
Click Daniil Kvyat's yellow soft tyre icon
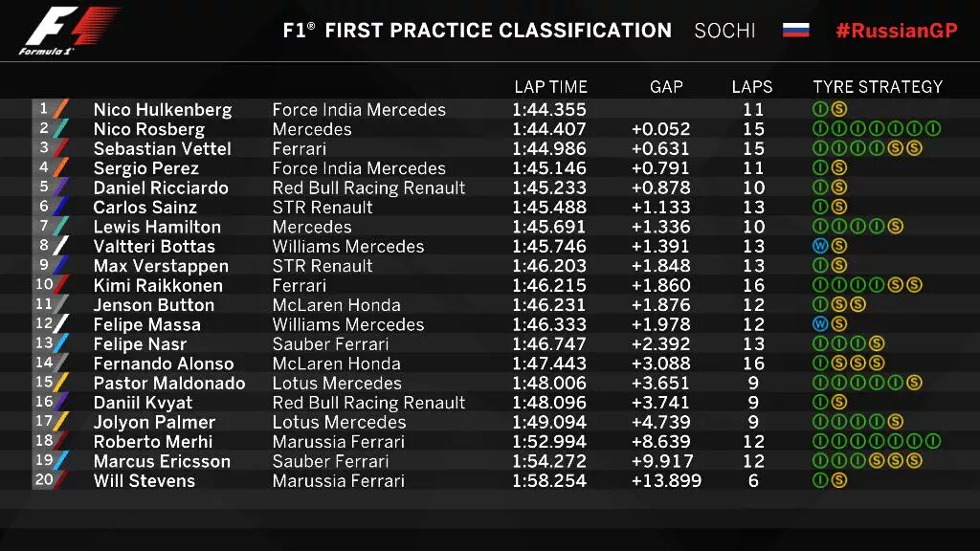pyautogui.click(x=839, y=403)
